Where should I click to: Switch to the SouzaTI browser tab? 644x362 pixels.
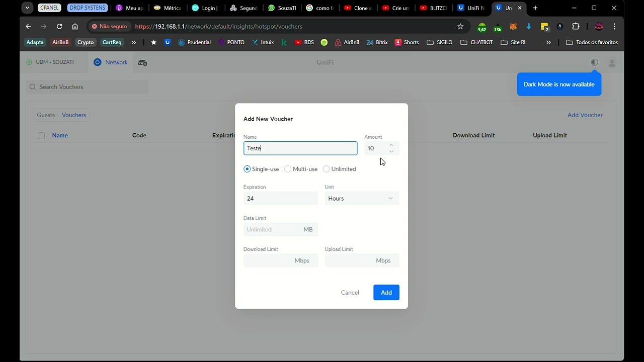tap(282, 8)
